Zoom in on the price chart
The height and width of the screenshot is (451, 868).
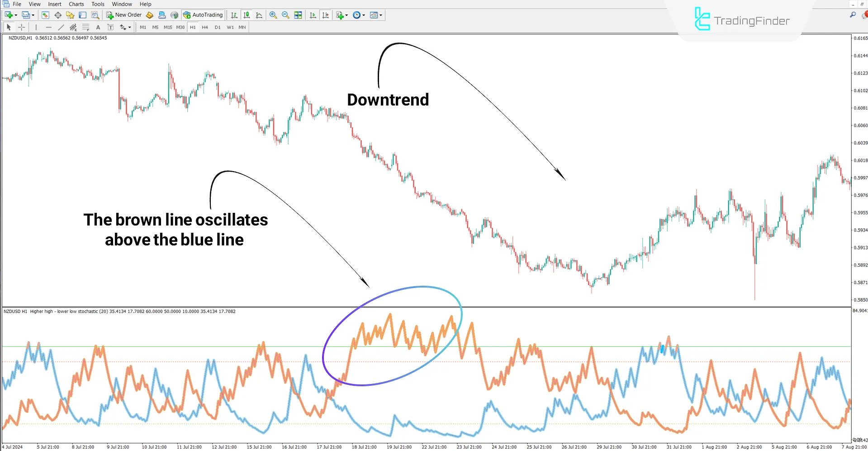(273, 15)
